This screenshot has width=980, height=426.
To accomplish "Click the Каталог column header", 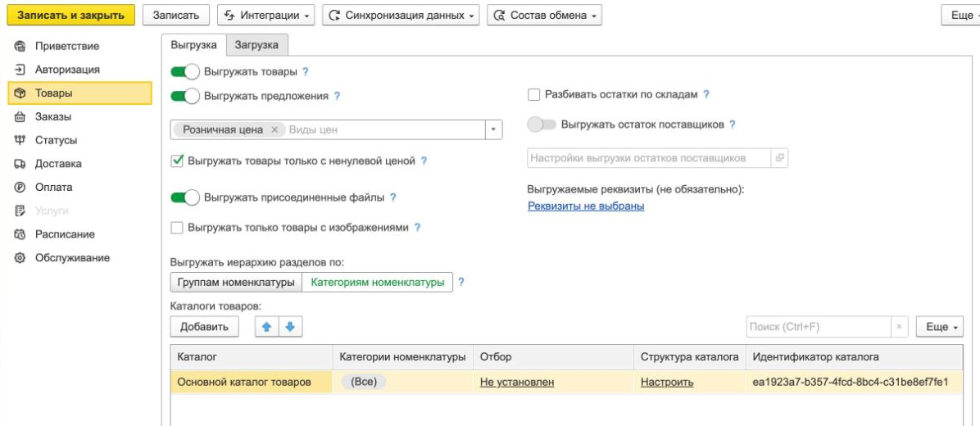I will [252, 357].
